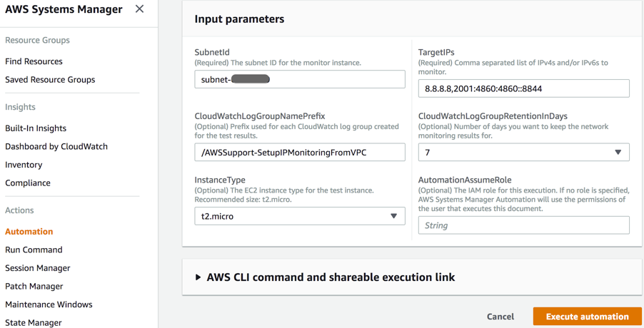Navigate to Inventory
The height and width of the screenshot is (328, 644).
pyautogui.click(x=24, y=165)
